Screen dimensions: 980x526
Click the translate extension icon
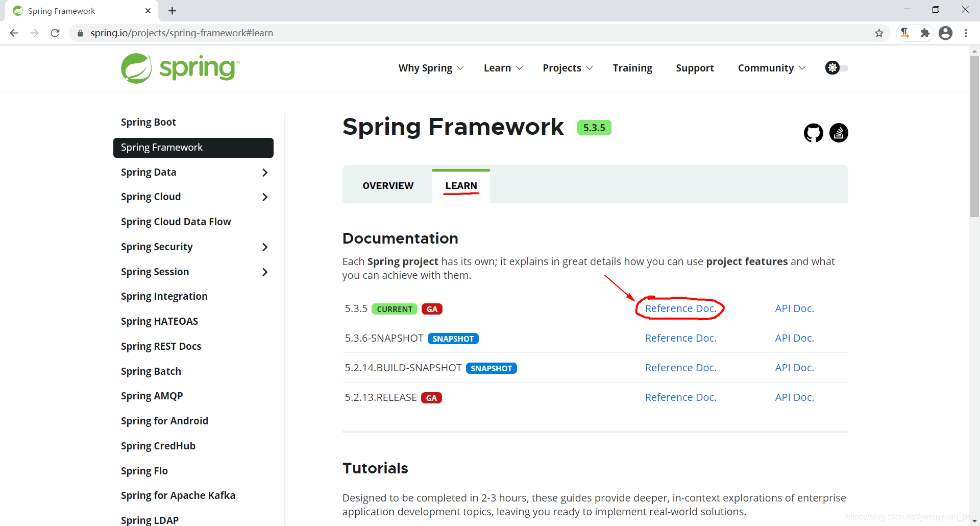pyautogui.click(x=905, y=33)
